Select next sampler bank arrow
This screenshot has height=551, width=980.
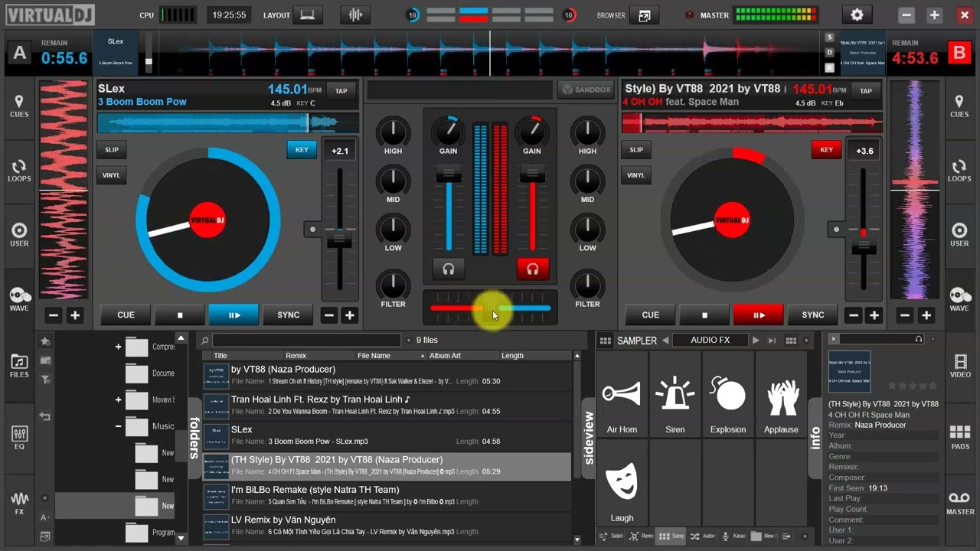(756, 341)
